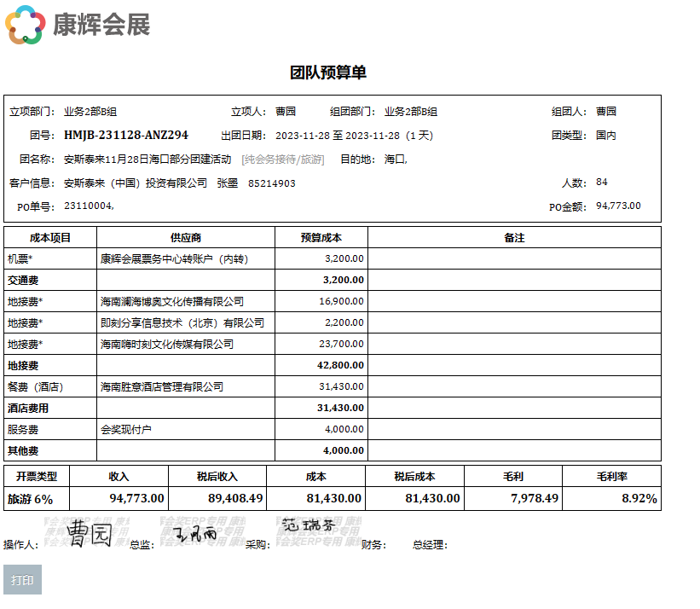Select the gray 纯会务接待/旅游 tag
The height and width of the screenshot is (609, 700).
click(x=283, y=159)
